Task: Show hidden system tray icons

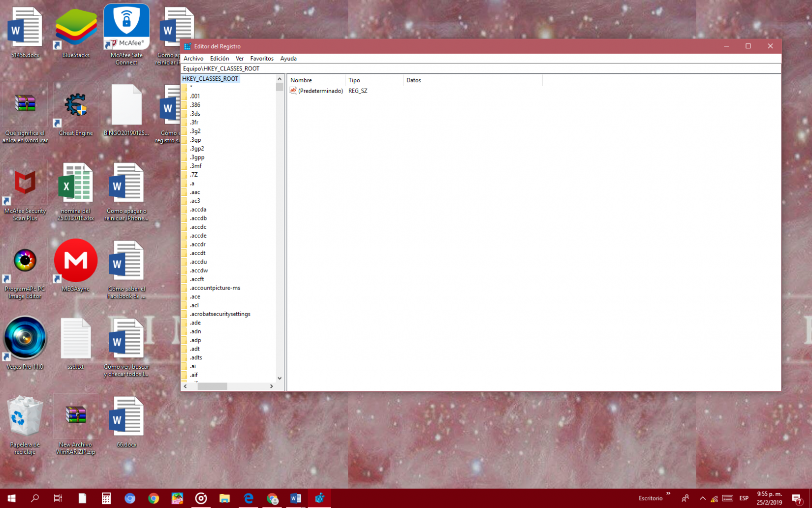Action: pyautogui.click(x=702, y=498)
